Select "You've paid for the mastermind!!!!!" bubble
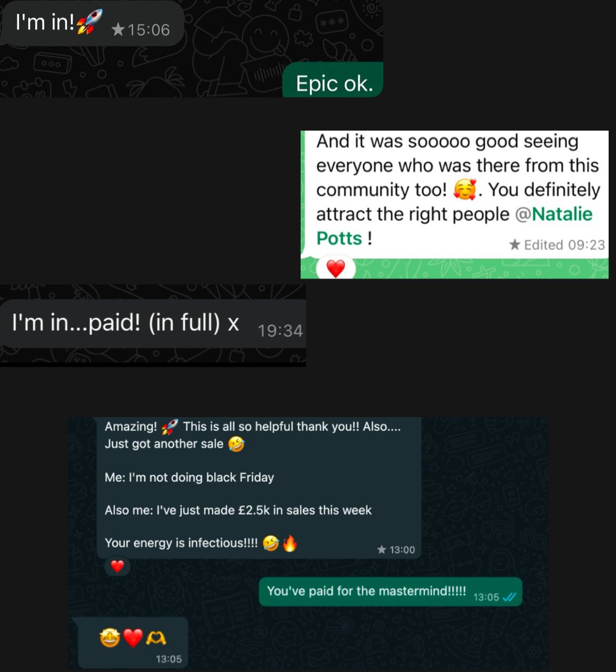The image size is (616, 672). [390, 591]
